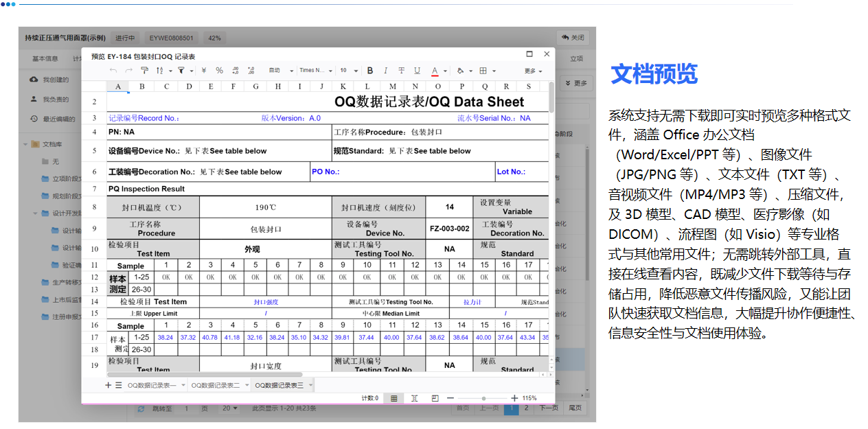Viewport: 868px width, 429px height.
Task: Click the sort ascending icon
Action: click(159, 70)
